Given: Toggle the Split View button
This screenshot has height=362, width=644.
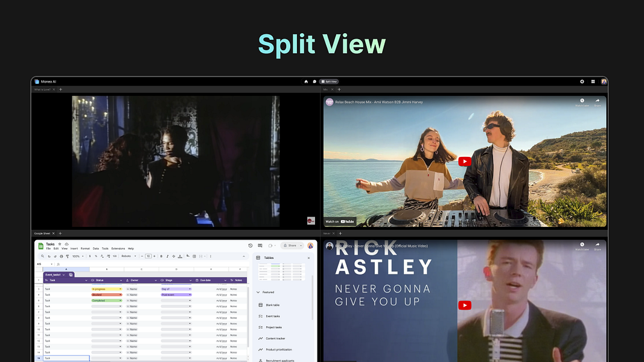Looking at the screenshot, I should [x=329, y=81].
